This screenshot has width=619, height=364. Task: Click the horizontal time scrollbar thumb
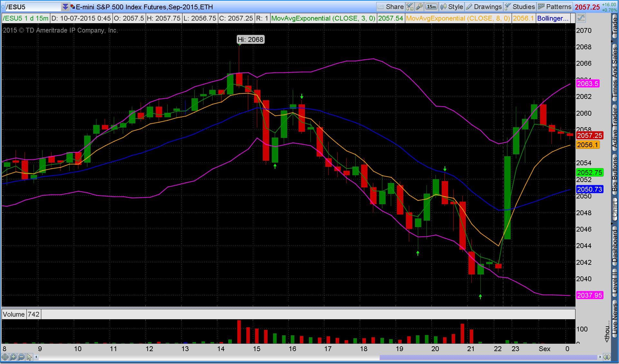tap(488, 357)
